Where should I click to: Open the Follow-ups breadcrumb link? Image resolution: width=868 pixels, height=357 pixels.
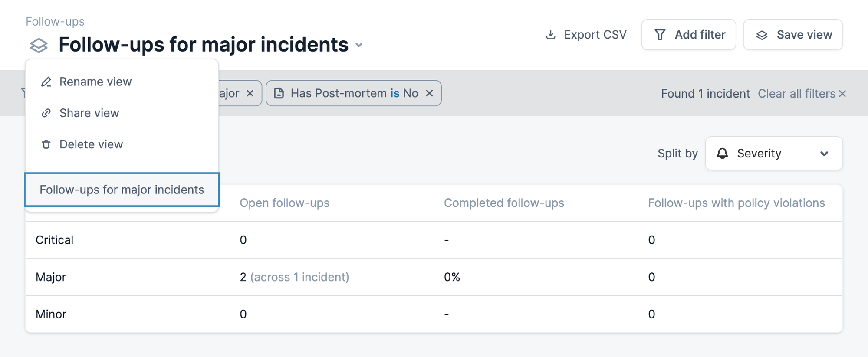55,21
